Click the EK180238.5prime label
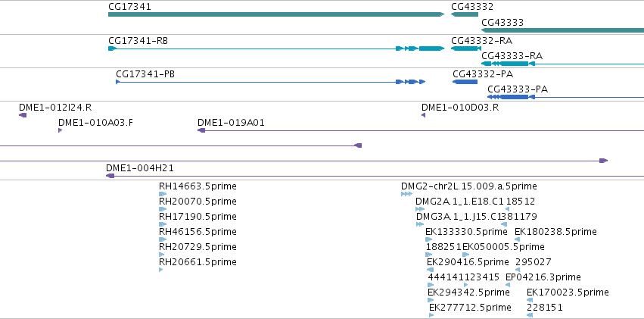This screenshot has height=319, width=644. click(555, 232)
